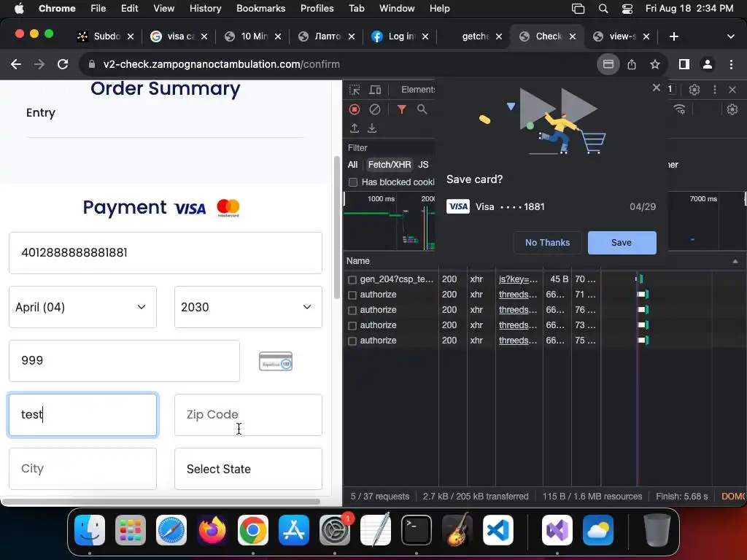Click the City input field
Screen dimensions: 747x560
click(x=83, y=469)
